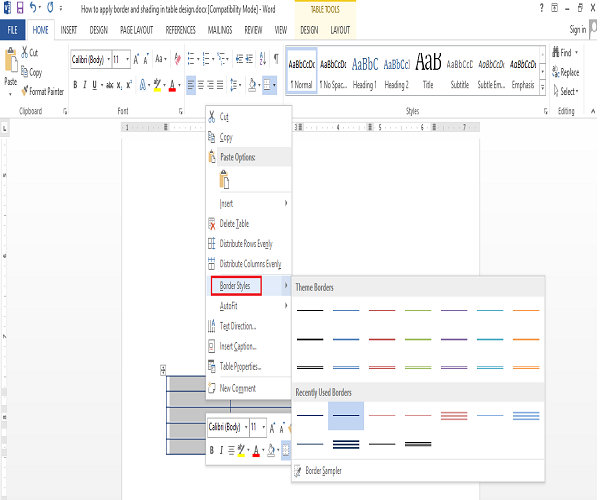Open the Change Case Aa dropdown
The image size is (600, 500).
pyautogui.click(x=161, y=59)
